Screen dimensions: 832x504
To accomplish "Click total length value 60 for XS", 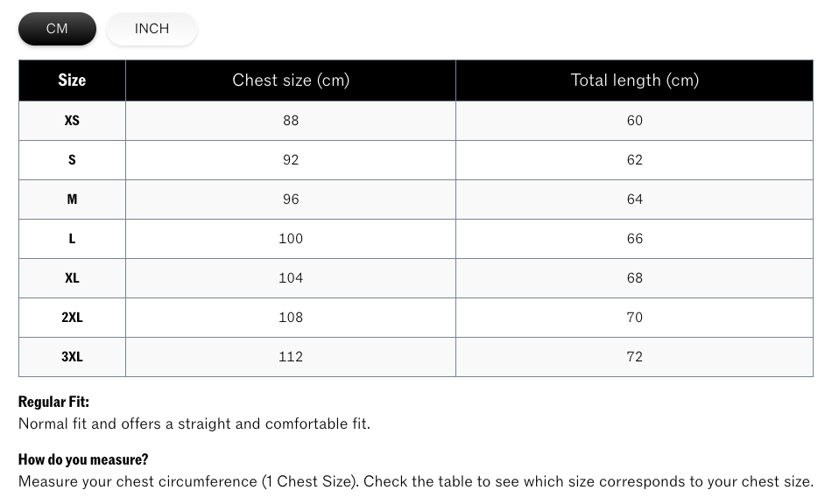I will pyautogui.click(x=635, y=121).
